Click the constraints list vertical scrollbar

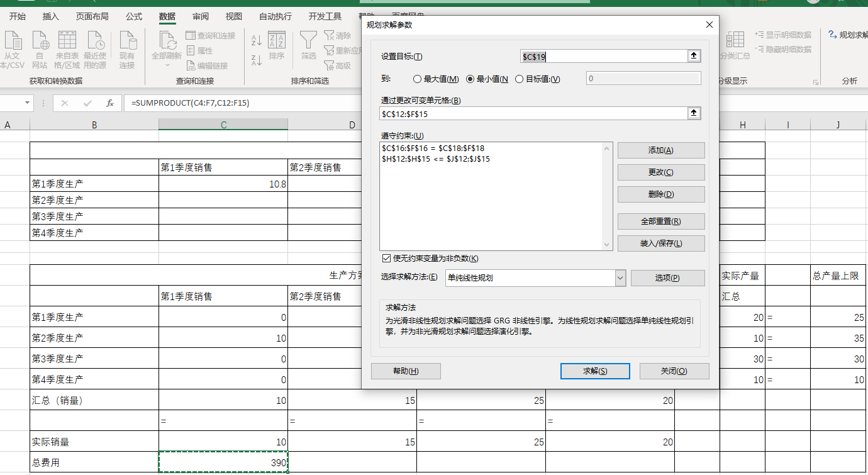coord(607,196)
